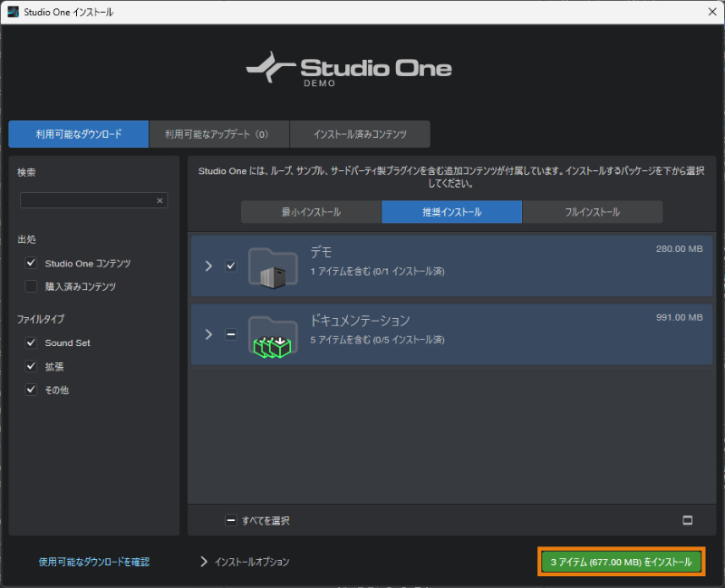The image size is (725, 588).
Task: Select 最小インストール option
Action: coord(311,212)
